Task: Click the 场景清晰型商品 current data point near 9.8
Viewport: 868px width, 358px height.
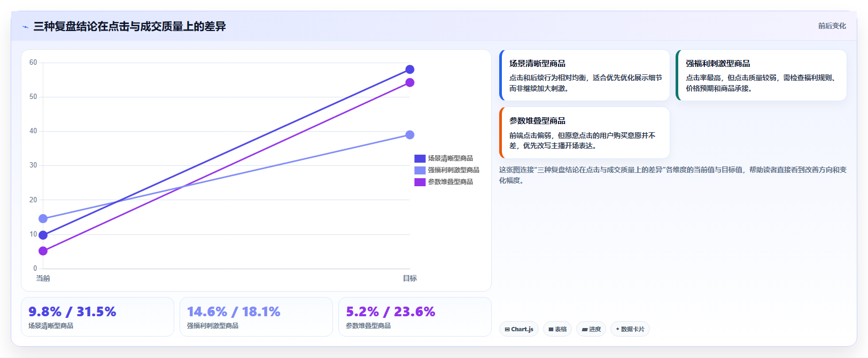Action: 43,235
